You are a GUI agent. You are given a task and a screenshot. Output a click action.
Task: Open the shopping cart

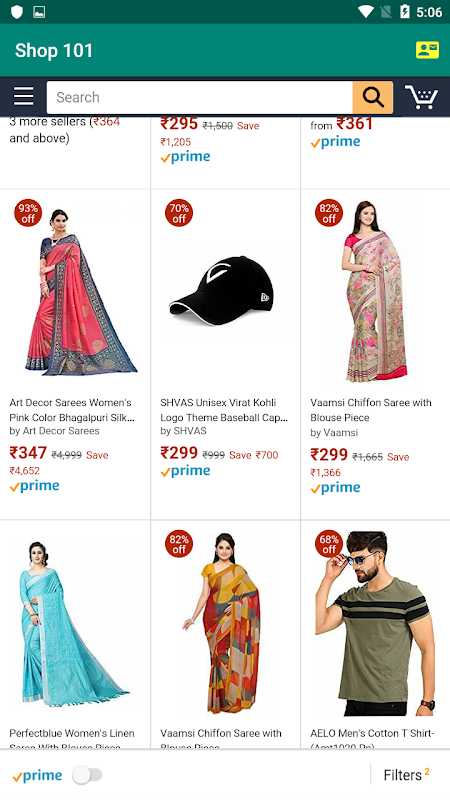tap(421, 96)
